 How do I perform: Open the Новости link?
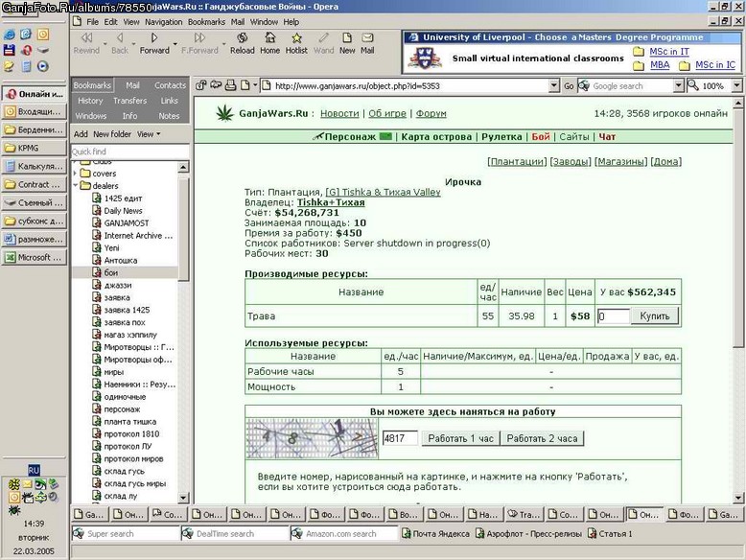339,113
